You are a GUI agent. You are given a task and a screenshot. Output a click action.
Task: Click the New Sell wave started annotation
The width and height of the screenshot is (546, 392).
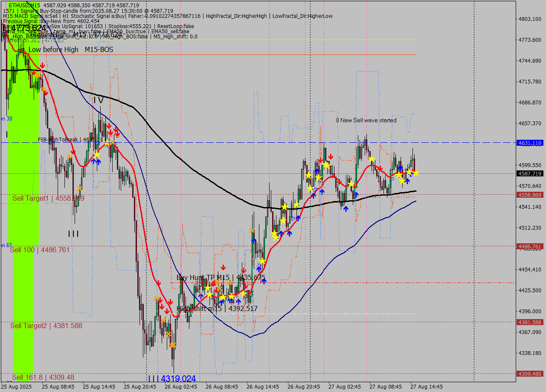click(x=366, y=121)
